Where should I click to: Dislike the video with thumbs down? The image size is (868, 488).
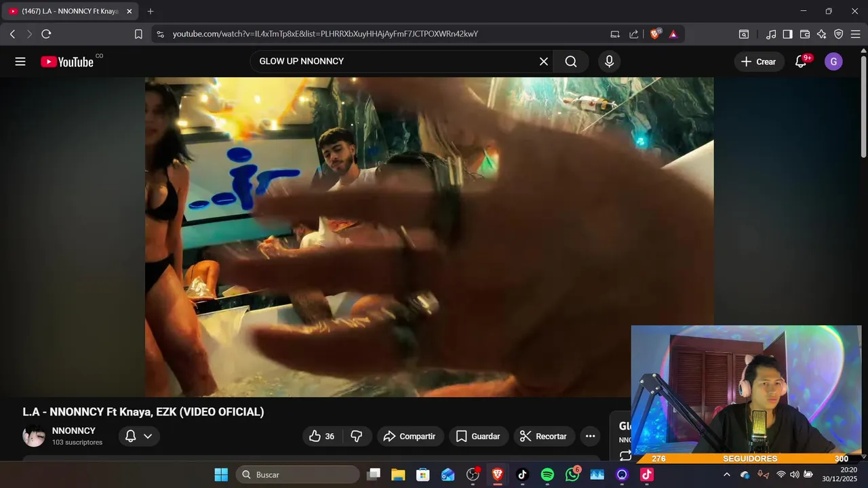(x=357, y=436)
